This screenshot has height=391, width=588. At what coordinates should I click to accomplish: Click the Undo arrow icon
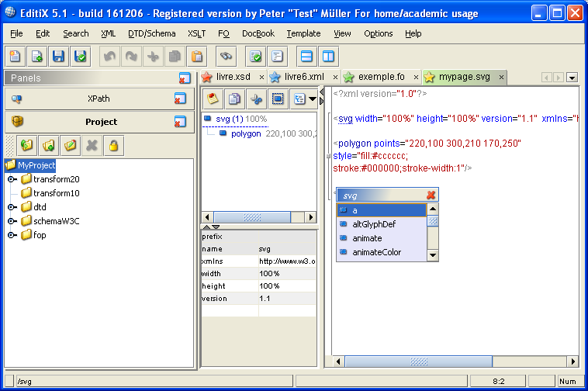pos(109,56)
